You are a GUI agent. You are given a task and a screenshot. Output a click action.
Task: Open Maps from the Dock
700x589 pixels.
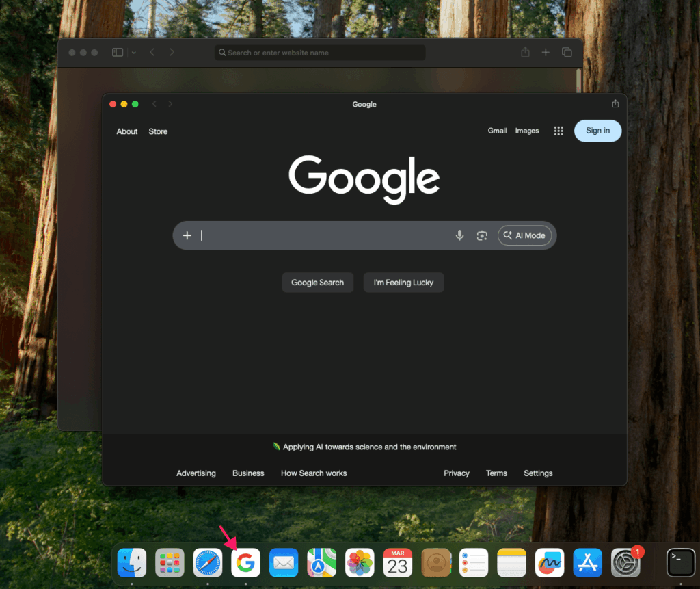click(321, 562)
